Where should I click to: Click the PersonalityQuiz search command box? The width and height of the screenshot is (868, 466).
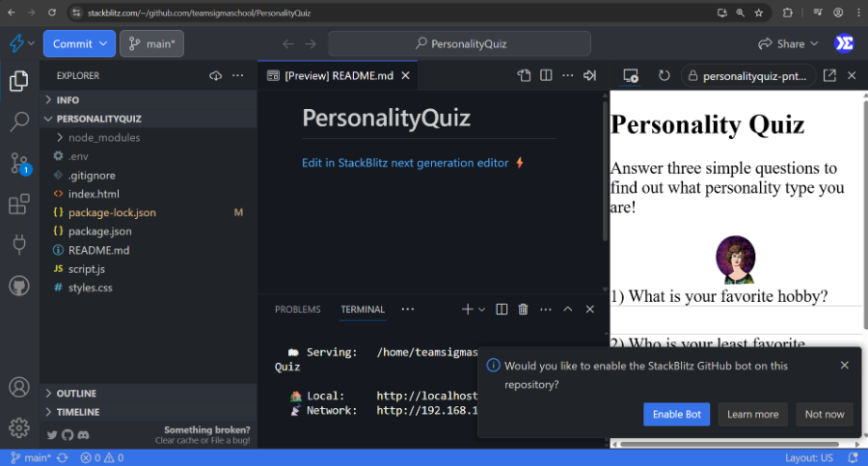pos(459,43)
